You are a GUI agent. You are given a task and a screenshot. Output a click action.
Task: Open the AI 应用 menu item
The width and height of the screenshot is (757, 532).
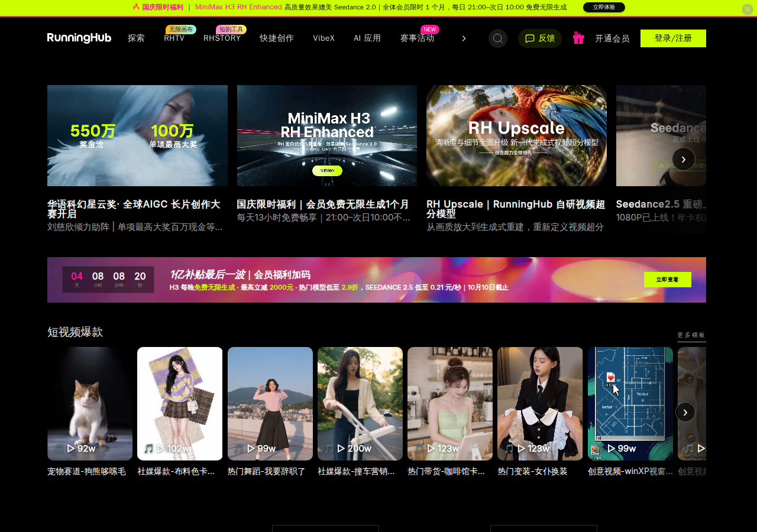[367, 38]
